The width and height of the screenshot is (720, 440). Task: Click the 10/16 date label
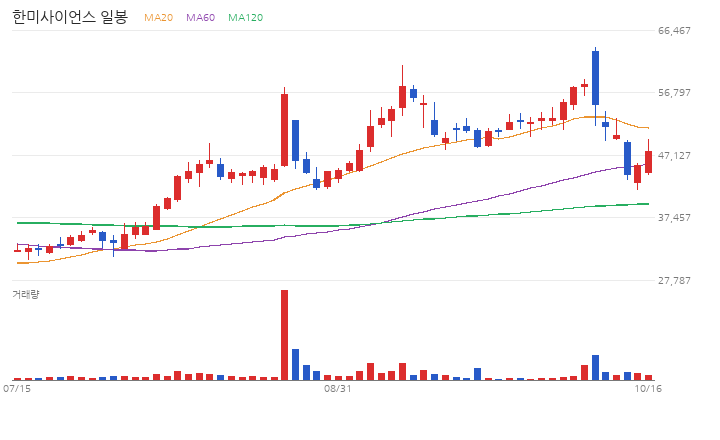(x=648, y=389)
